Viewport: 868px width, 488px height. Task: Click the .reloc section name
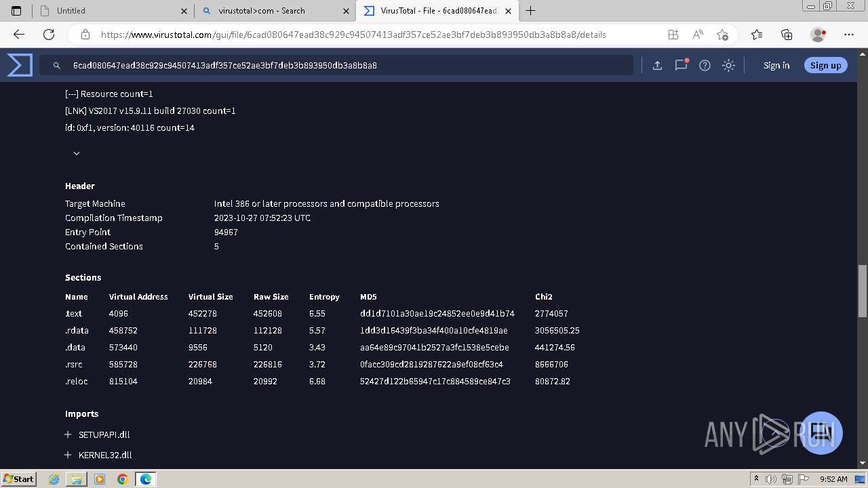click(x=77, y=382)
